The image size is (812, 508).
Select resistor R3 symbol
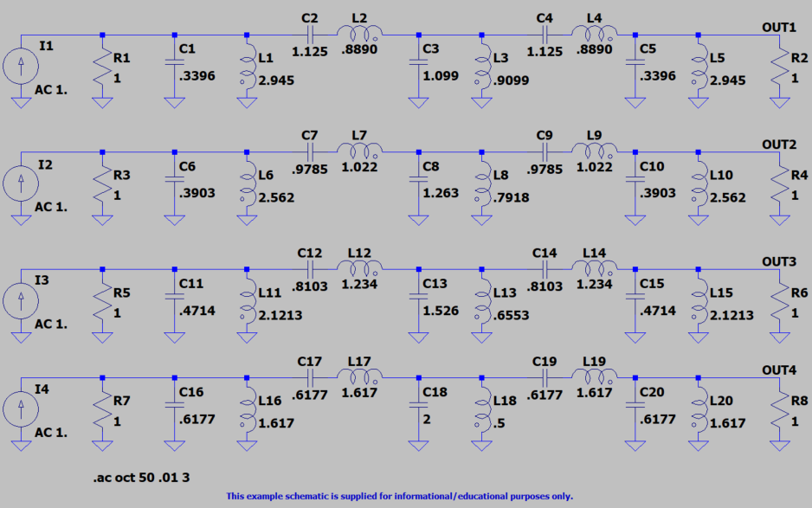tap(102, 183)
